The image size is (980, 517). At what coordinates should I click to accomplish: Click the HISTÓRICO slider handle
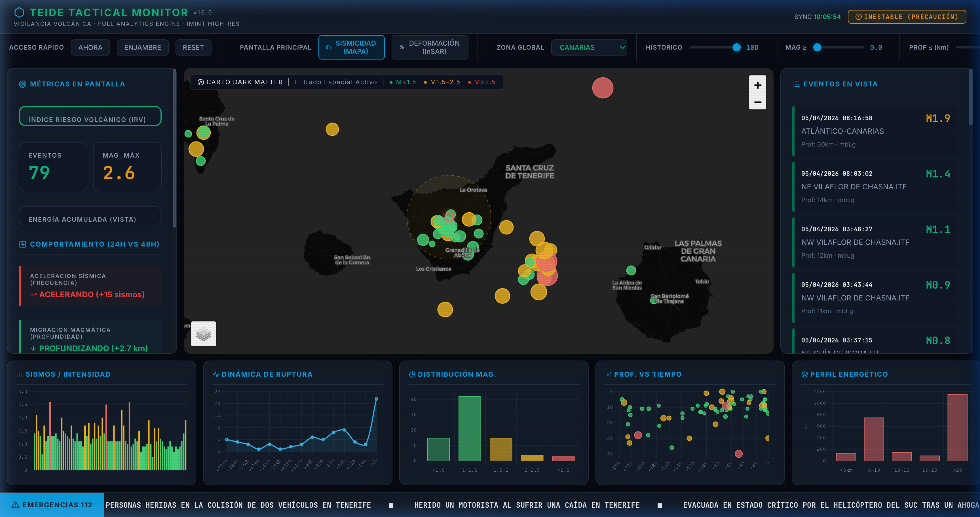click(736, 48)
